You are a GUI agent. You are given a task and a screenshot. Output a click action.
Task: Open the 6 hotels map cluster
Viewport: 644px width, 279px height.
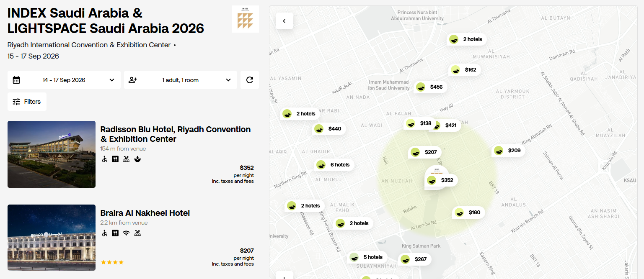coord(334,165)
